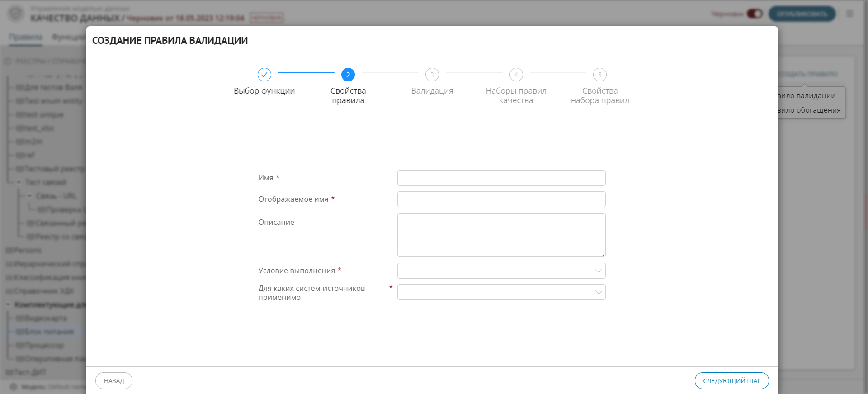The image size is (868, 394).
Task: Click the НАЗАД button
Action: pos(114,381)
